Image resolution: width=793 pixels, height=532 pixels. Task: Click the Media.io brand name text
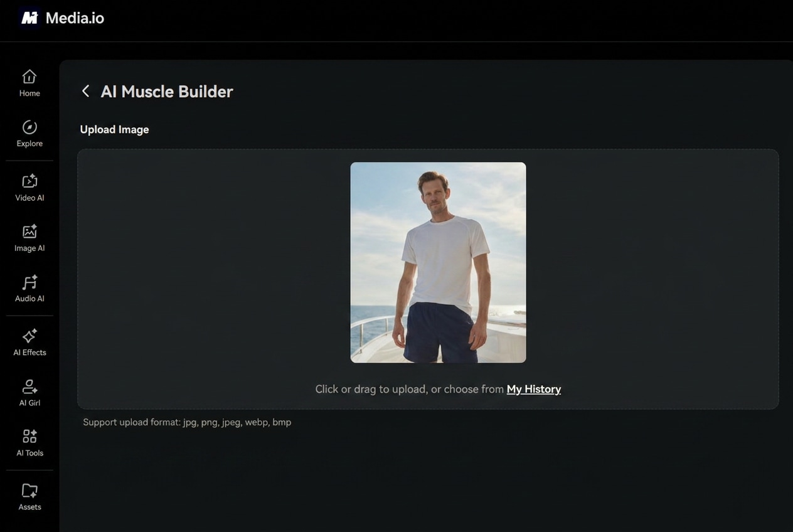(75, 18)
